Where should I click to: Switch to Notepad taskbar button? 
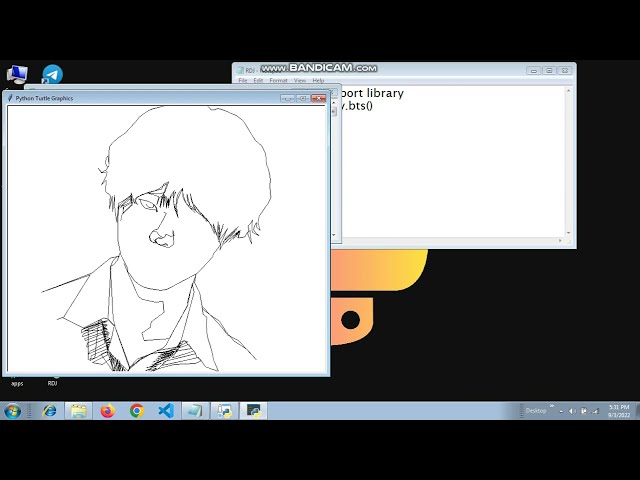click(195, 411)
